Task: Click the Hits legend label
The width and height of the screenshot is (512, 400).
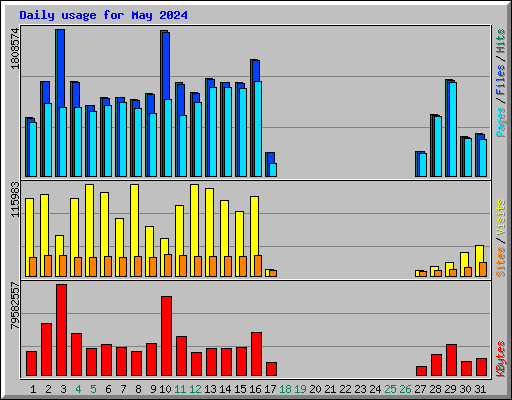Action: tap(501, 41)
